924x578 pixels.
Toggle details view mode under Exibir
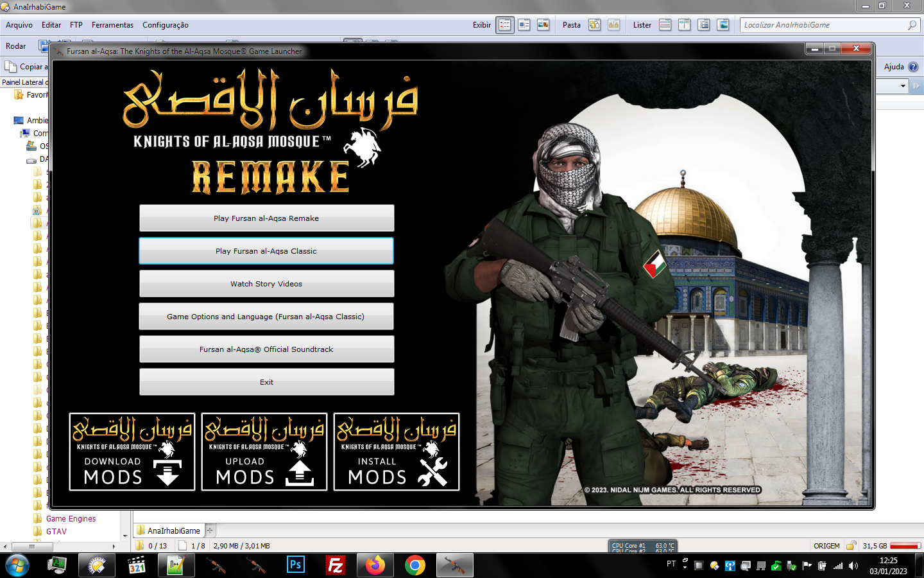pos(505,25)
